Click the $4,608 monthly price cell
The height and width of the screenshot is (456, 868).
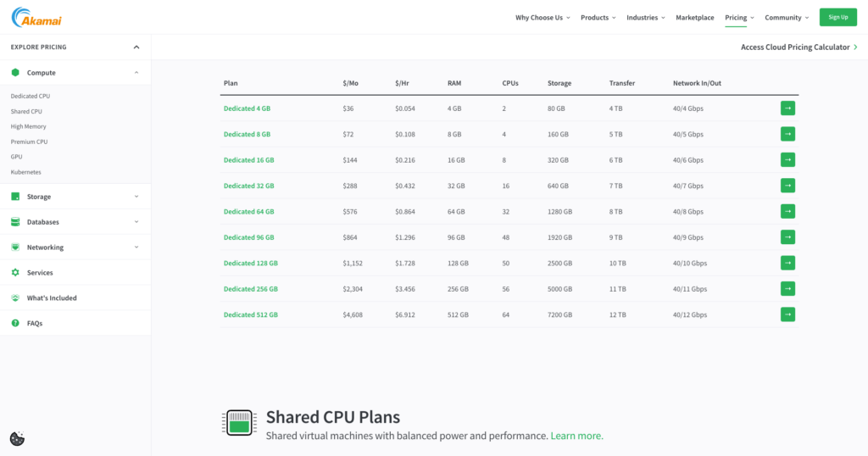353,314
